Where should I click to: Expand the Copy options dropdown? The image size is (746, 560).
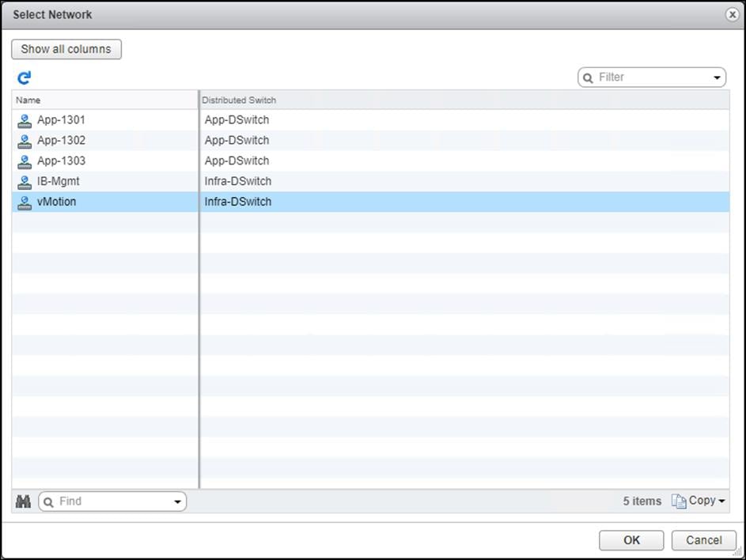coord(721,501)
